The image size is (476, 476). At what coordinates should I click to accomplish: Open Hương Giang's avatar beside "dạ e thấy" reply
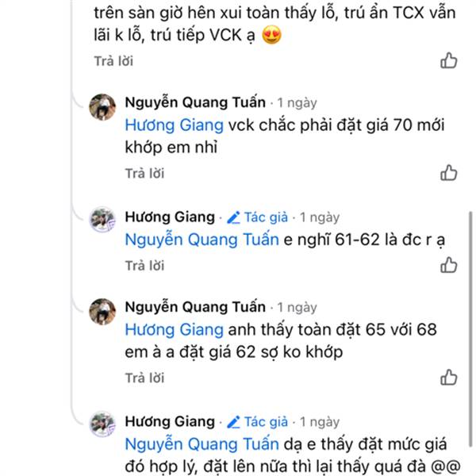click(103, 424)
